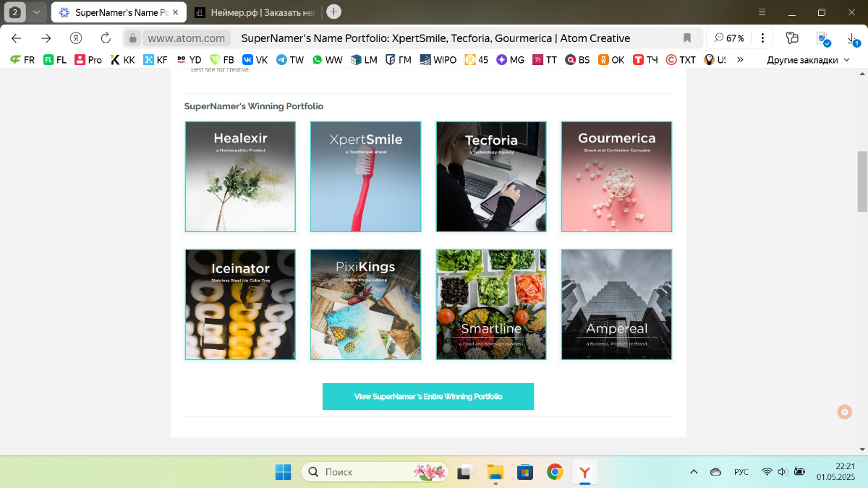Click the lock icon for site security info

[x=132, y=38]
